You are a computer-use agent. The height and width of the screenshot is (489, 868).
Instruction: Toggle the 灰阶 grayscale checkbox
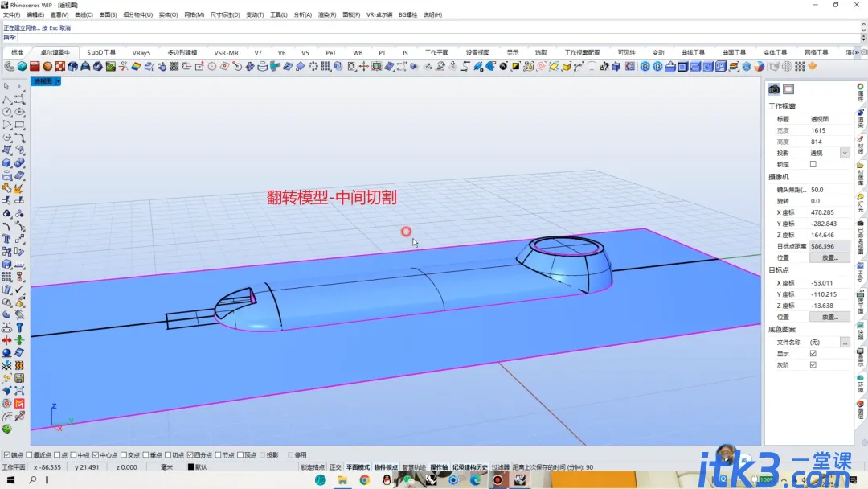813,365
